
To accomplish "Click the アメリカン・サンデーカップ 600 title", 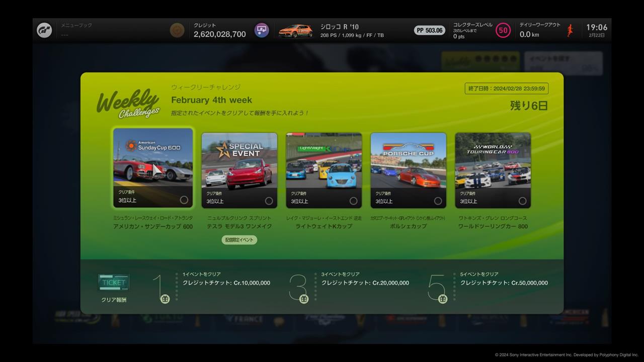I will point(153,227).
